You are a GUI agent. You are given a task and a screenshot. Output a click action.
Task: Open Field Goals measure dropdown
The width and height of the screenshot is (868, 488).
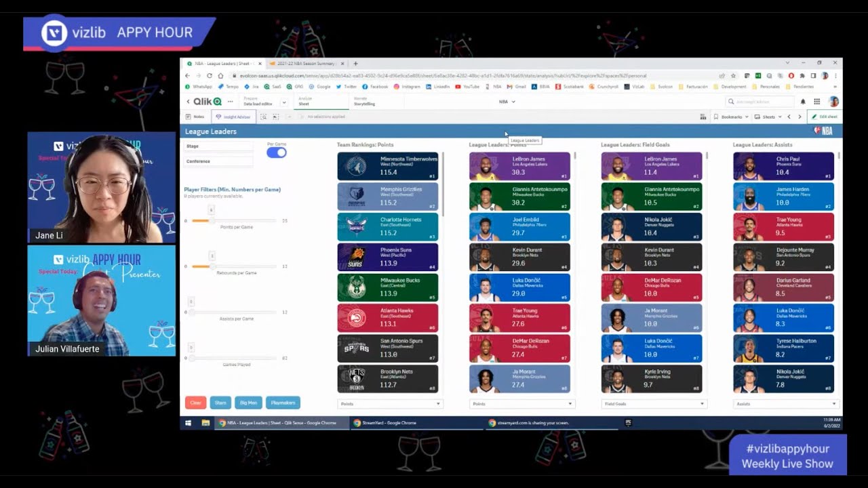[654, 404]
